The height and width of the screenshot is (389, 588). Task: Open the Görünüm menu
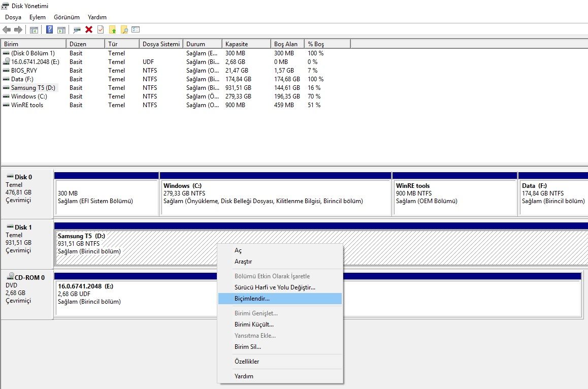click(x=67, y=17)
